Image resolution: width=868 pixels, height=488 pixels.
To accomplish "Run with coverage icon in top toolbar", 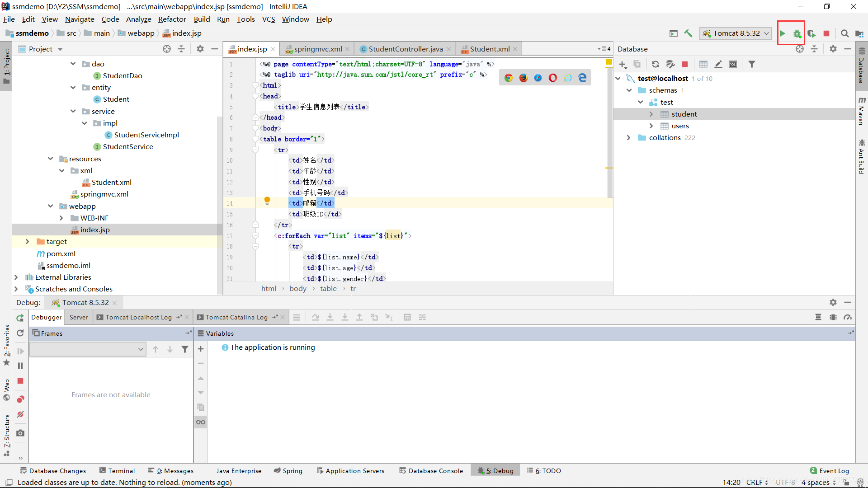I will coord(812,33).
